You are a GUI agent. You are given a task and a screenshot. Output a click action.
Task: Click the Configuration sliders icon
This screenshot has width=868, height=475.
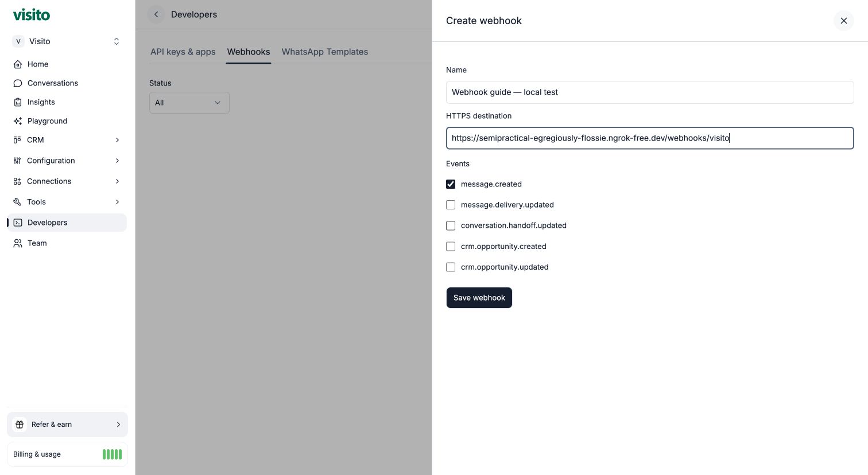click(x=17, y=161)
